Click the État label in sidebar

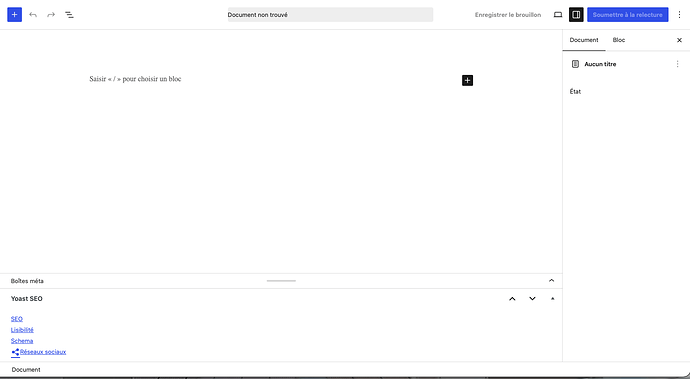click(x=575, y=92)
